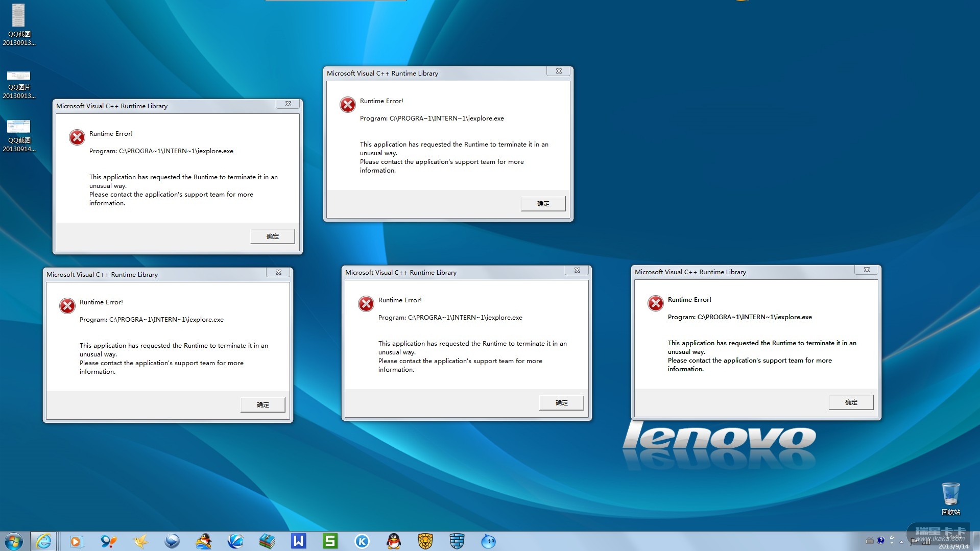Close the top-center Runtime Library dialog

coord(559,71)
